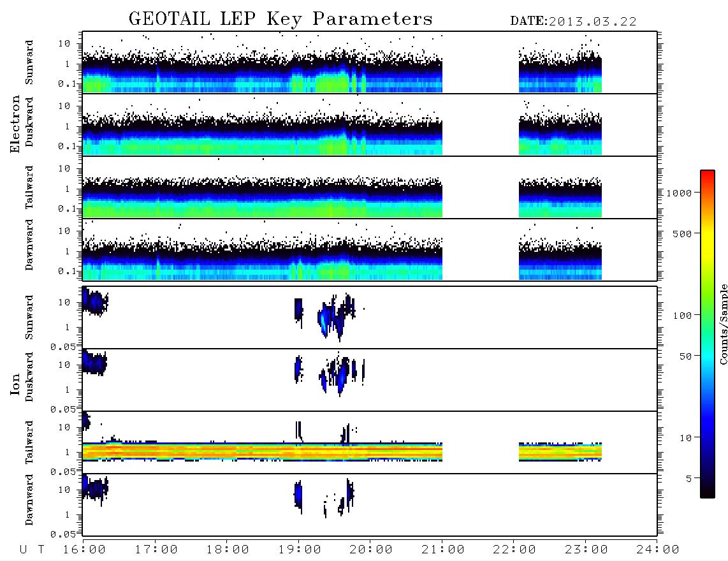The image size is (728, 561).
Task: Click the Ion Tailward orange band at 18:00
Action: coord(228,452)
